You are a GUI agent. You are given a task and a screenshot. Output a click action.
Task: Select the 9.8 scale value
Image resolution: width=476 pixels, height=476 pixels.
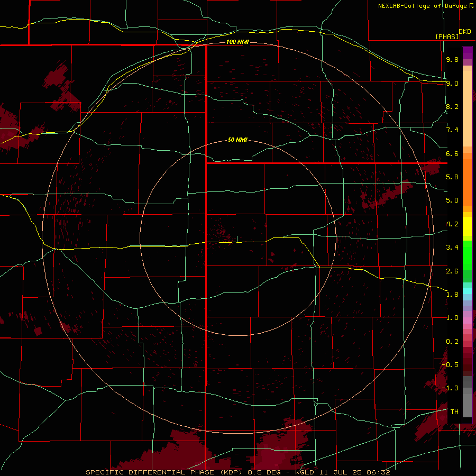tap(452, 59)
